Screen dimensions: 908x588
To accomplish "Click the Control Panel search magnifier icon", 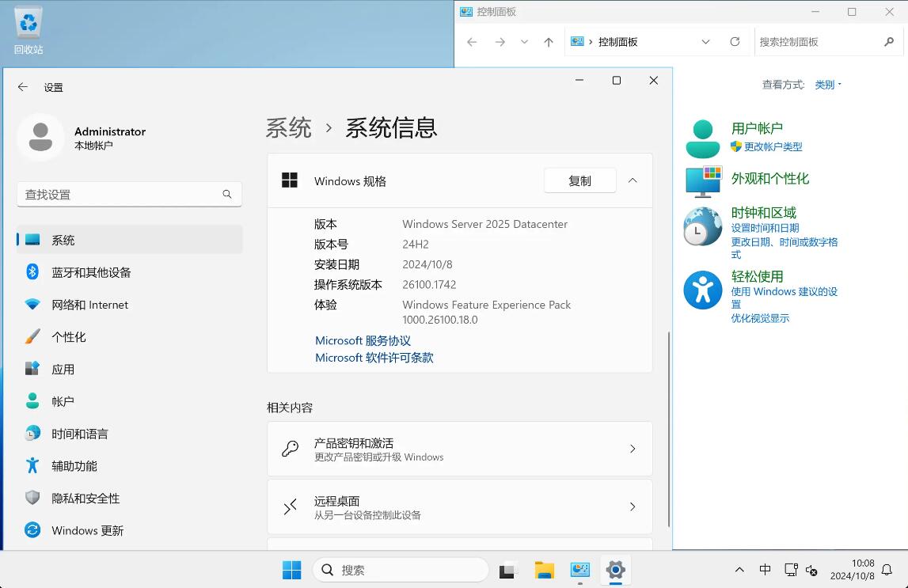I will (889, 42).
